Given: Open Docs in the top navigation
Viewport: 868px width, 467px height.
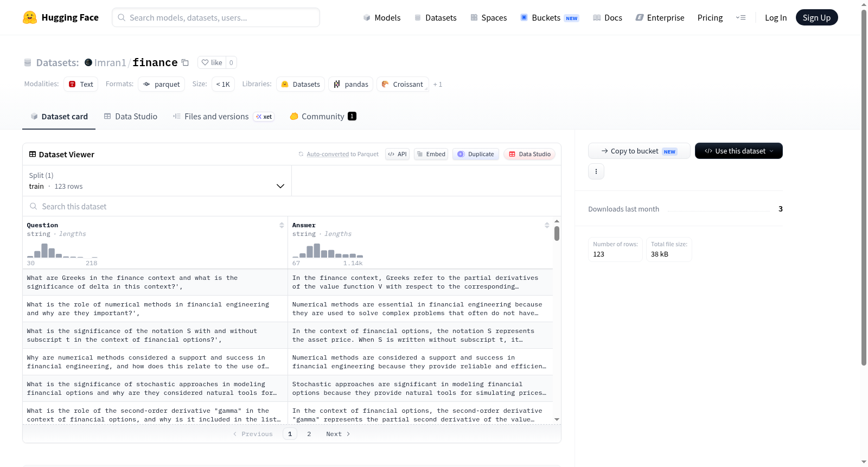Looking at the screenshot, I should tap(608, 18).
